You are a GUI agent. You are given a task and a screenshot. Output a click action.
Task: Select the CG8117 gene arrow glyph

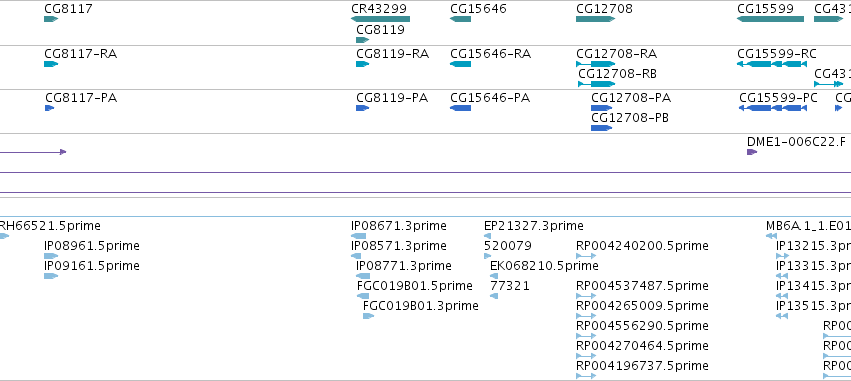[x=51, y=19]
